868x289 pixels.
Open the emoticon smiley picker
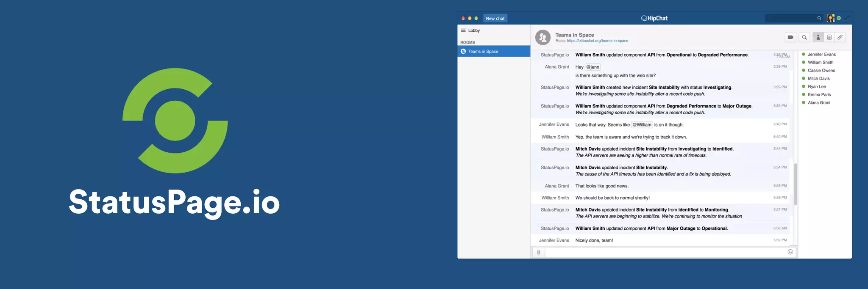[790, 252]
